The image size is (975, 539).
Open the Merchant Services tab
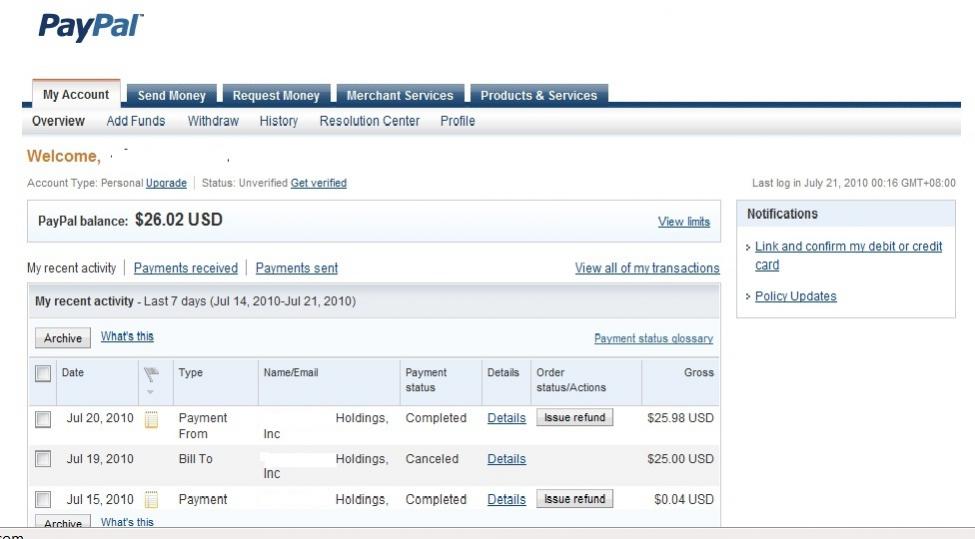399,96
